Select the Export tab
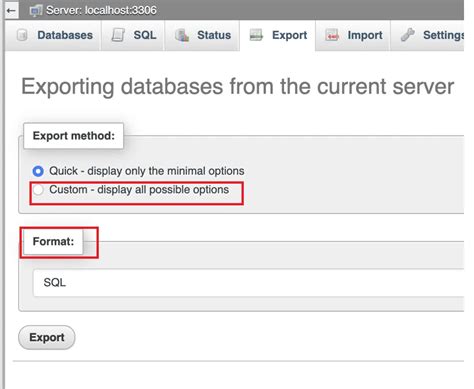This screenshot has height=389, width=474. pos(277,35)
